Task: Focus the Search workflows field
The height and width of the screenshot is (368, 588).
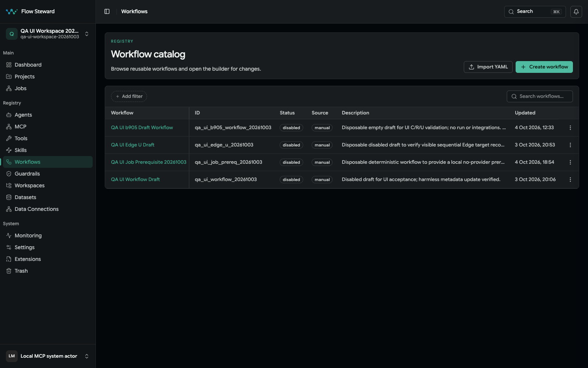Action: coord(539,96)
